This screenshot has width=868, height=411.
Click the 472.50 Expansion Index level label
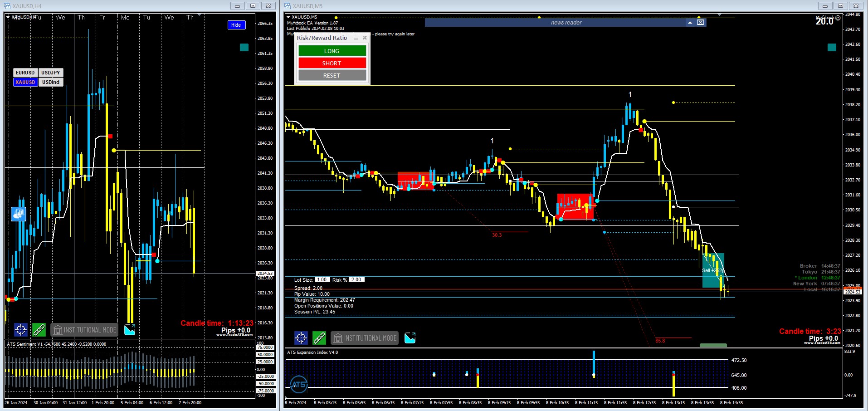739,360
